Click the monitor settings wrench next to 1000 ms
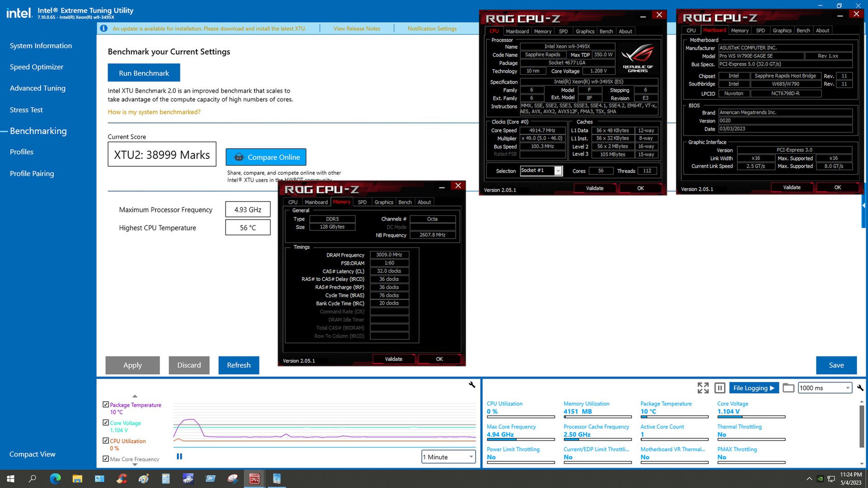The width and height of the screenshot is (868, 488). (x=860, y=388)
